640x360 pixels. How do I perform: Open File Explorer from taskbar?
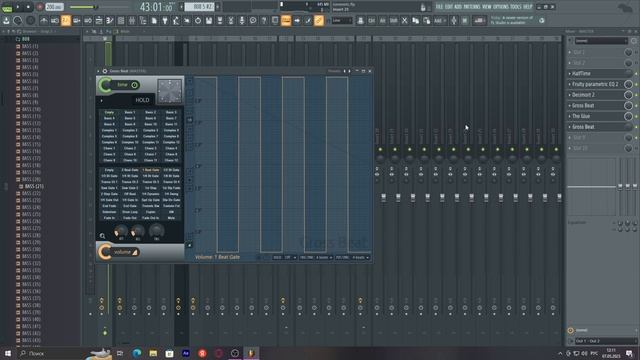point(153,353)
